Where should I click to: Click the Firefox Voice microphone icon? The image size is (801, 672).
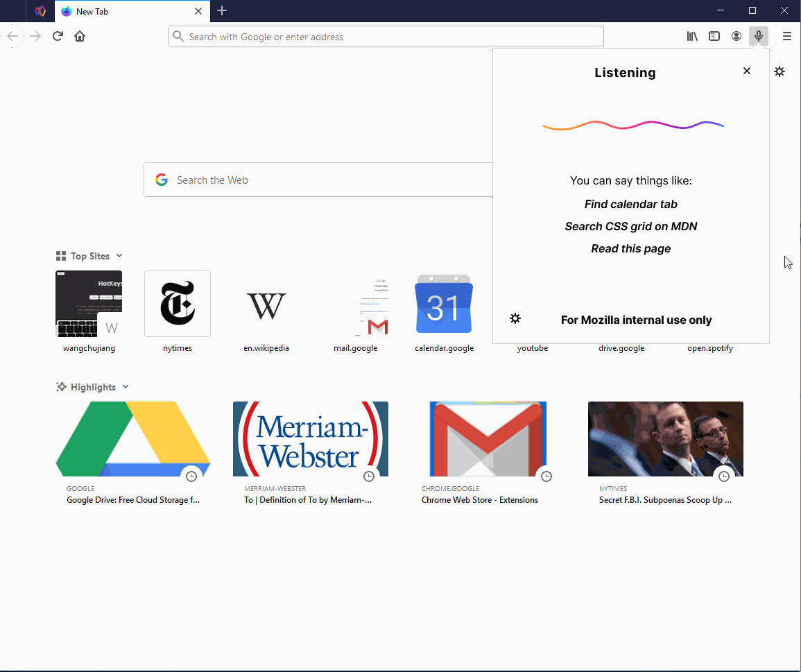point(759,36)
